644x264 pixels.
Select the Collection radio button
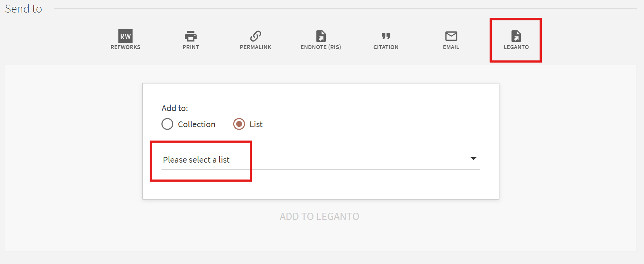pos(167,124)
